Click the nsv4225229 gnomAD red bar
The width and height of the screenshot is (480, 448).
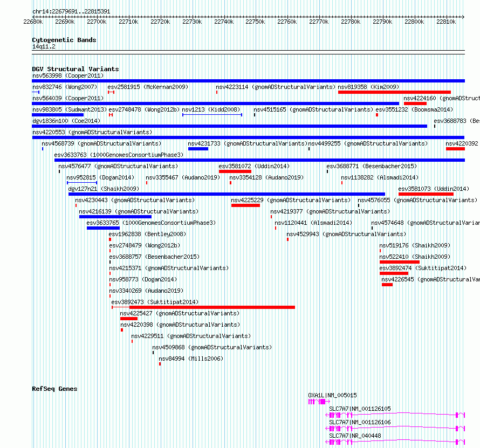[245, 205]
